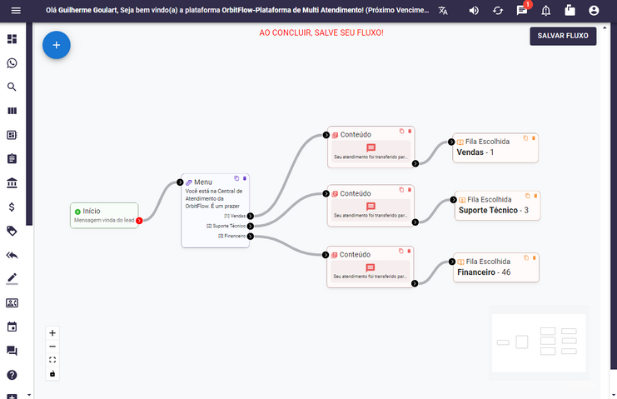Click the folder icon in the top bar
Image resolution: width=617 pixels, height=399 pixels.
click(570, 10)
